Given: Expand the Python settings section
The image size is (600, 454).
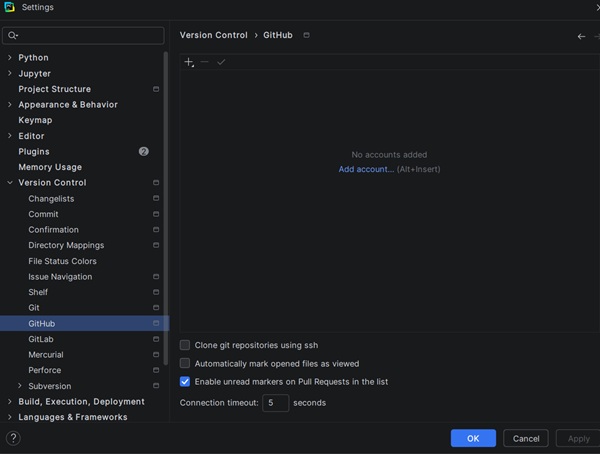Looking at the screenshot, I should [x=10, y=58].
